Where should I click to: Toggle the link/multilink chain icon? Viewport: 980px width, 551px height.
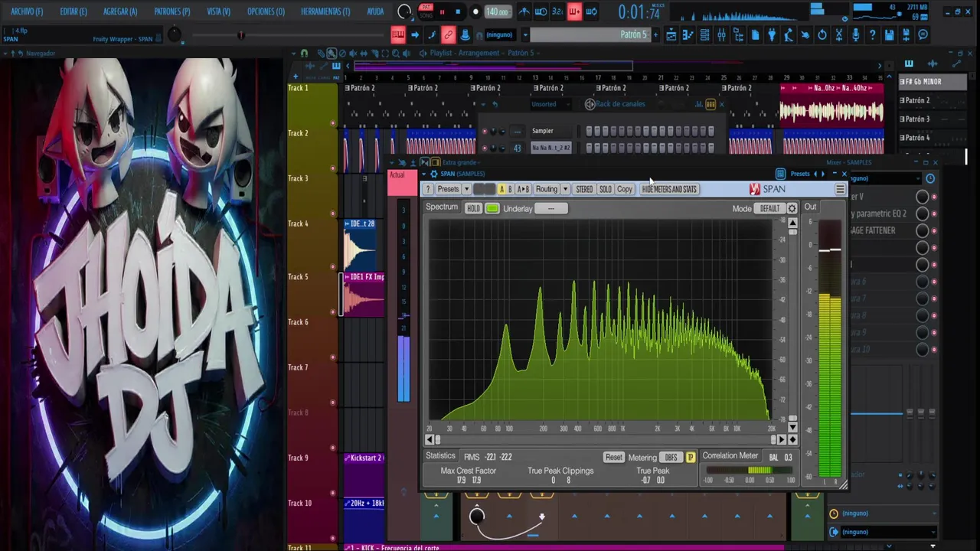pyautogui.click(x=448, y=34)
